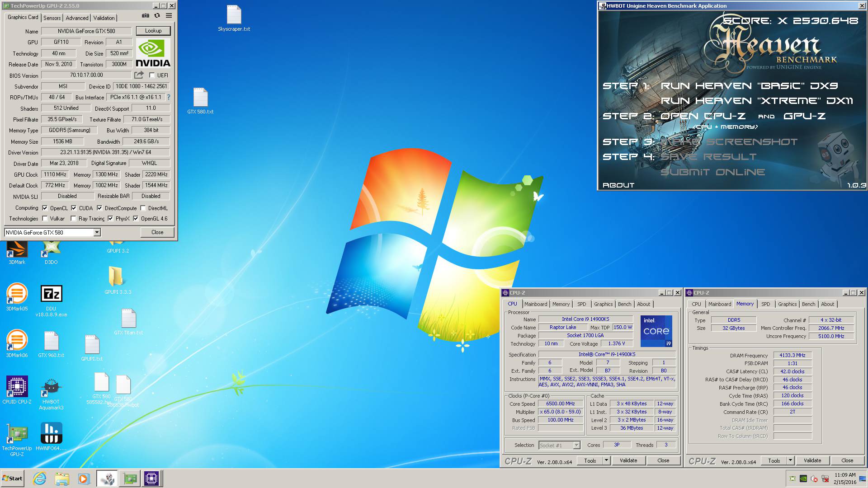This screenshot has width=868, height=488.
Task: Click GPU-Z screenshot camera icon
Action: click(145, 15)
